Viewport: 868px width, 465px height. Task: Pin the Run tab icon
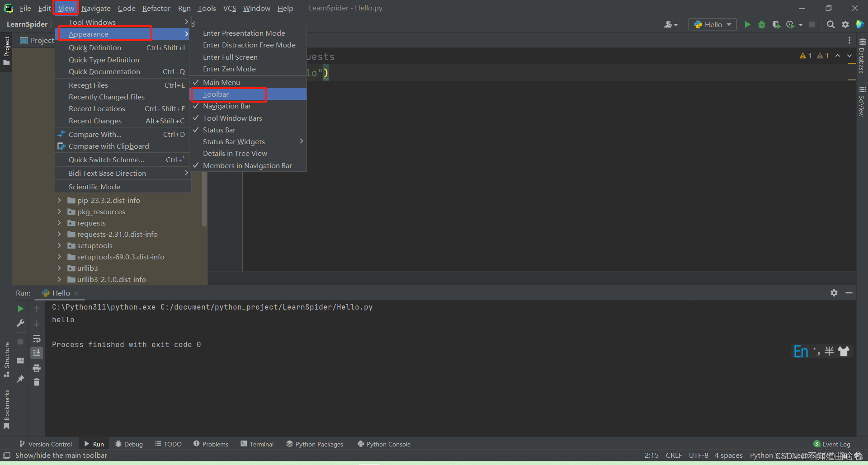point(20,379)
